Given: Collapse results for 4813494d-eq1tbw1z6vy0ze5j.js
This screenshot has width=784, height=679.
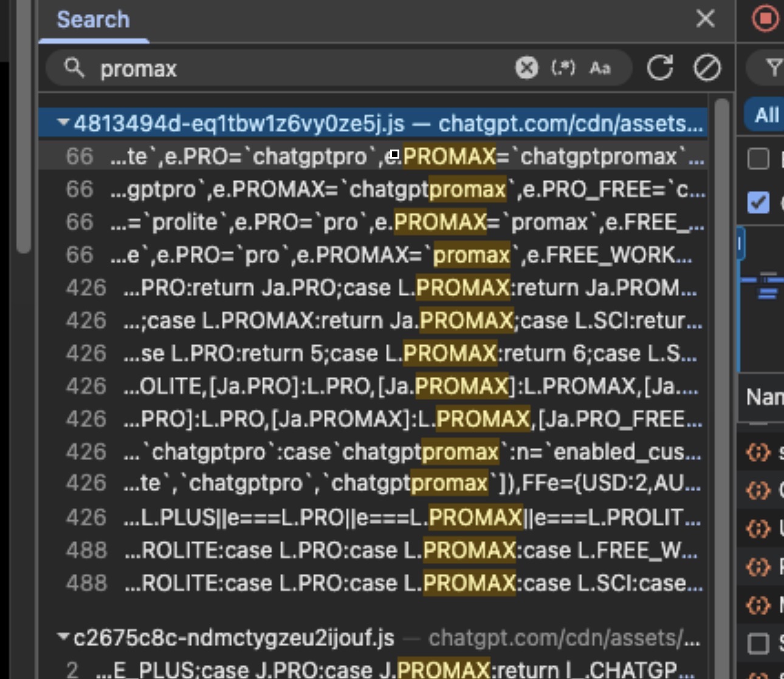Looking at the screenshot, I should coord(63,123).
